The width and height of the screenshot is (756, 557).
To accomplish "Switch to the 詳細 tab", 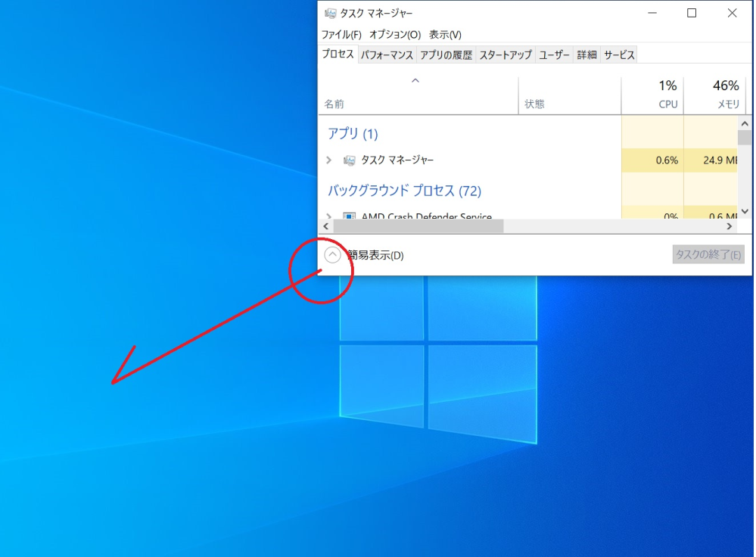I will [x=586, y=55].
